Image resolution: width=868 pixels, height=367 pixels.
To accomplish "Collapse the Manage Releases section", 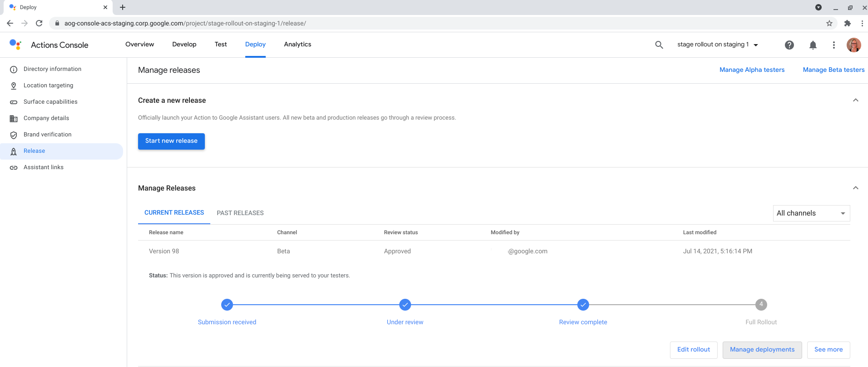I will [855, 188].
